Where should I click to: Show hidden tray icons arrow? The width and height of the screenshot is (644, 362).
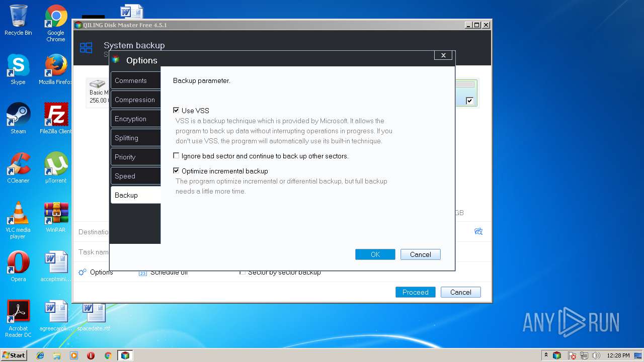pyautogui.click(x=546, y=355)
